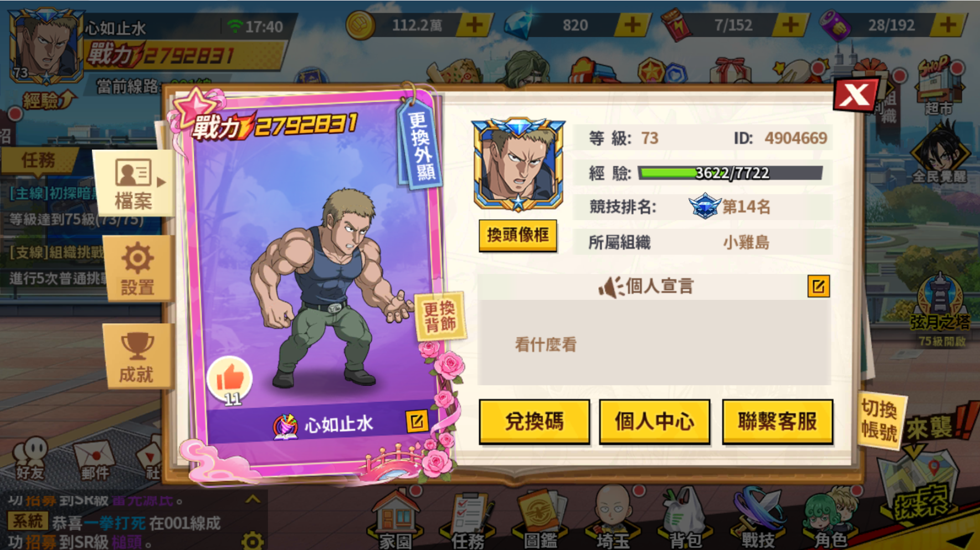Open the 背包 backpack icon
This screenshot has width=980, height=550.
tap(685, 518)
